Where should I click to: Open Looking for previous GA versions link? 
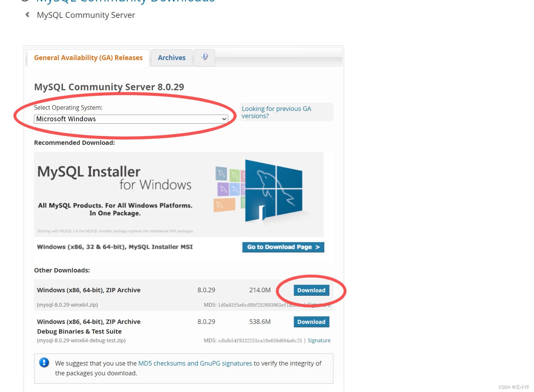tap(276, 112)
